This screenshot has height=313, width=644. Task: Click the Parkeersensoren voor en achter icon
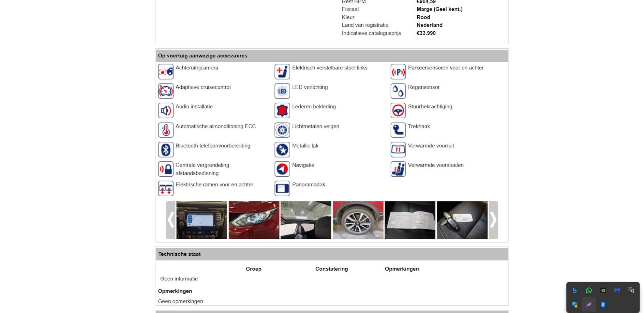[398, 72]
